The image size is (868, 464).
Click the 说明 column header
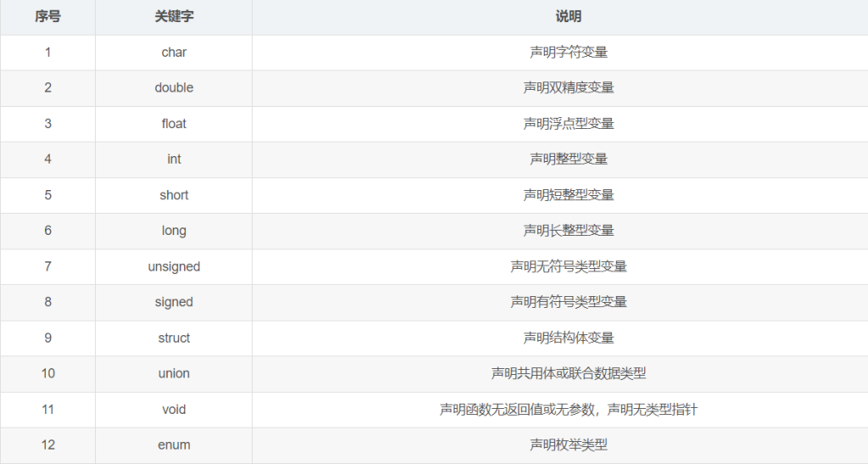[x=568, y=17]
